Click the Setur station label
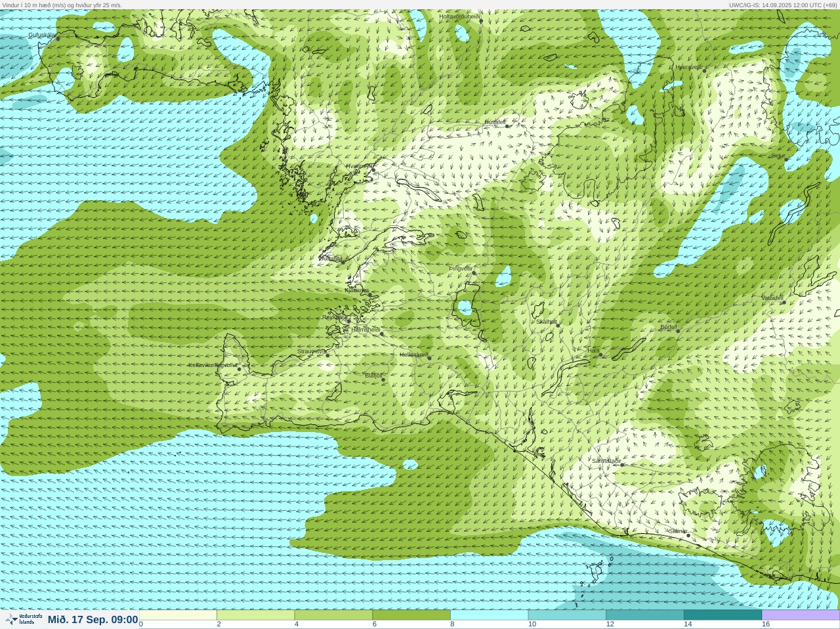 pyautogui.click(x=778, y=156)
